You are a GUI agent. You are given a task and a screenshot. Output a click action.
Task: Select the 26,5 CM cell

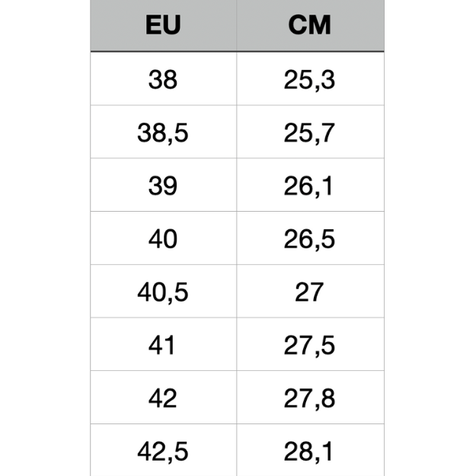[x=310, y=238]
